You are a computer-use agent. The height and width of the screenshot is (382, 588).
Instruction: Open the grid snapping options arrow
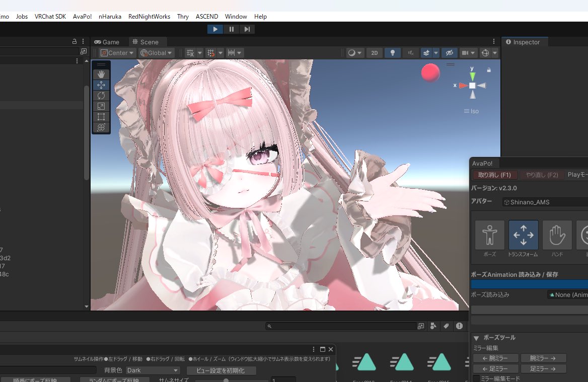220,53
